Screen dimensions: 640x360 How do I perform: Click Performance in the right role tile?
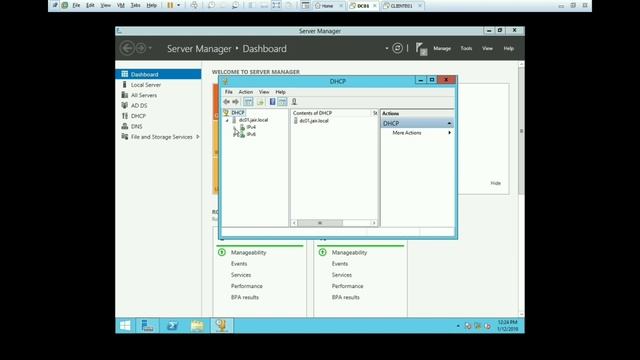click(347, 286)
